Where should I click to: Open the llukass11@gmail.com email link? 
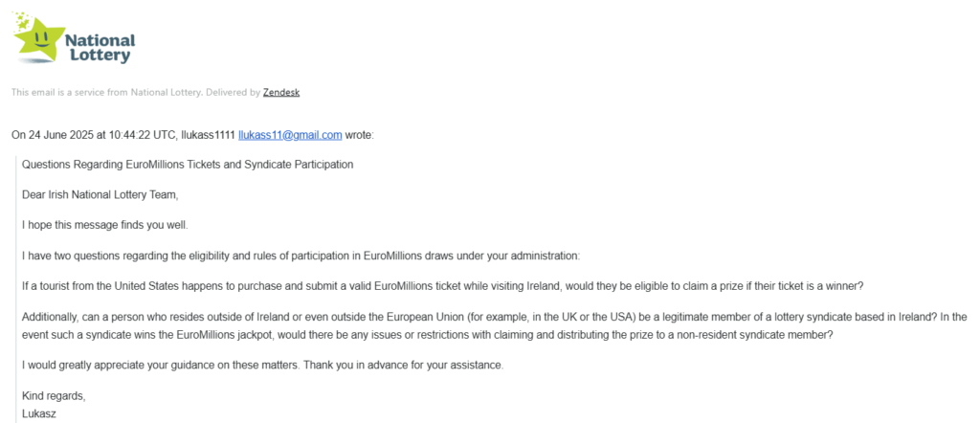(290, 135)
